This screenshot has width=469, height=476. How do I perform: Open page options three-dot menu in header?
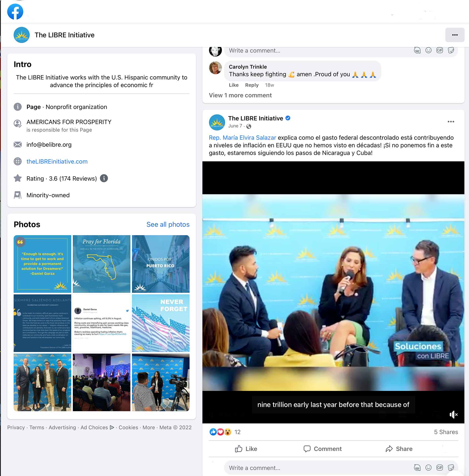pyautogui.click(x=455, y=35)
